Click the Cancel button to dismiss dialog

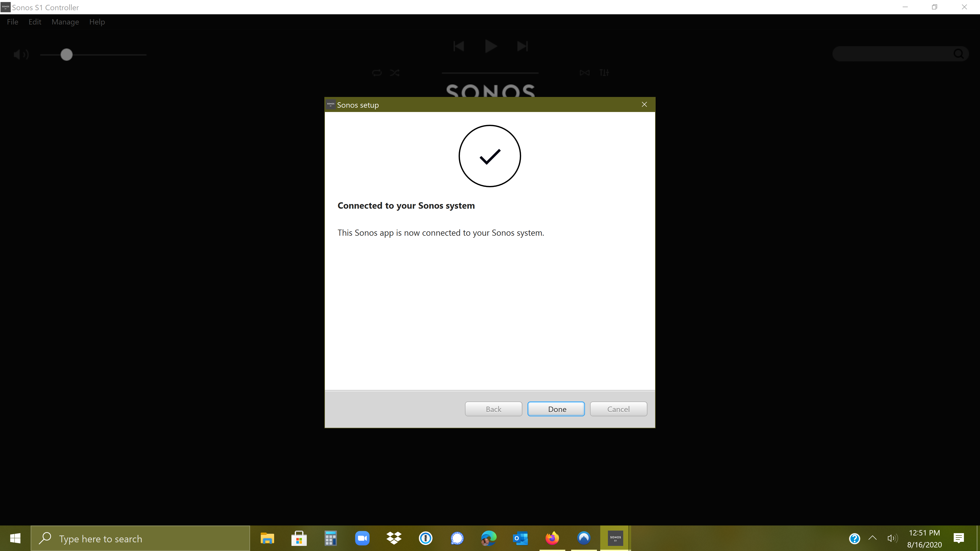pos(618,408)
